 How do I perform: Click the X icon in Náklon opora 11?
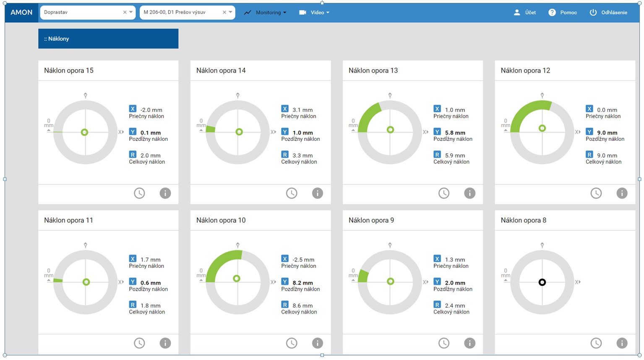click(133, 259)
